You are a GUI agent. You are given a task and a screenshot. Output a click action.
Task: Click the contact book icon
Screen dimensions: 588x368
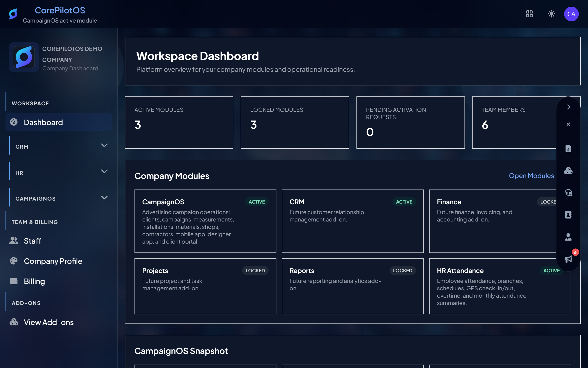[x=568, y=215]
